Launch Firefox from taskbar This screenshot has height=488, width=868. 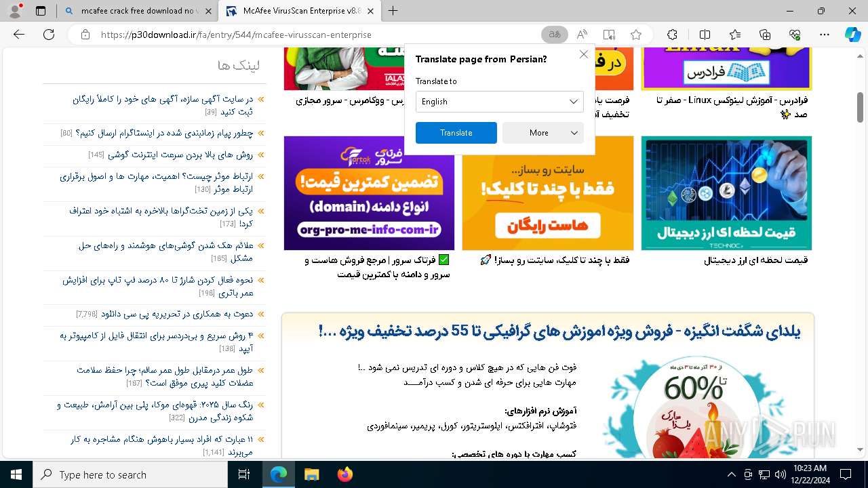click(344, 474)
